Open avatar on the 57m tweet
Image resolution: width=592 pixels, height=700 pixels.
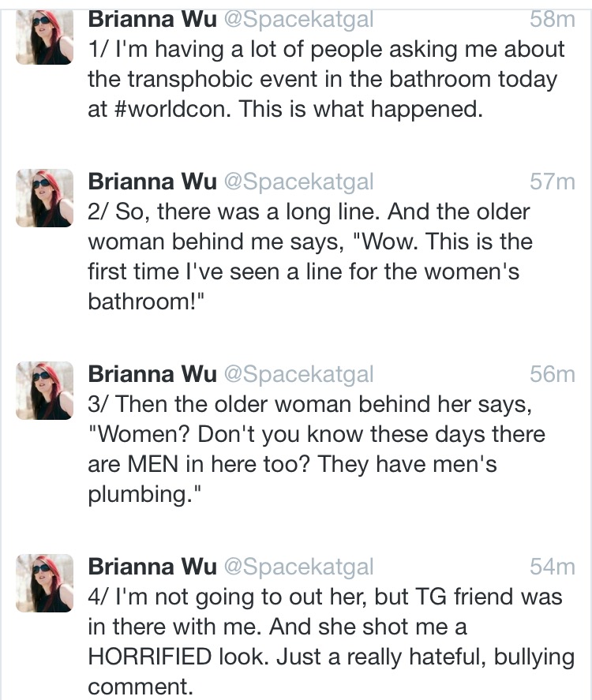click(45, 198)
